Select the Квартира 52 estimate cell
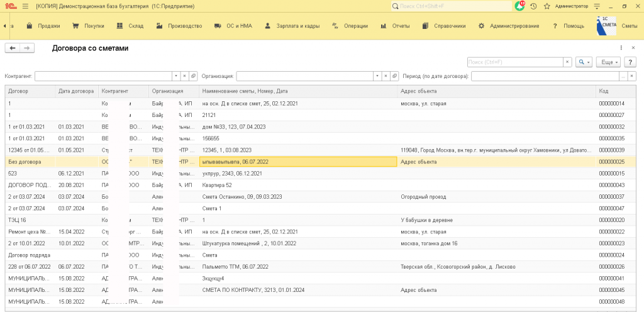This screenshot has height=312, width=644. (297, 185)
